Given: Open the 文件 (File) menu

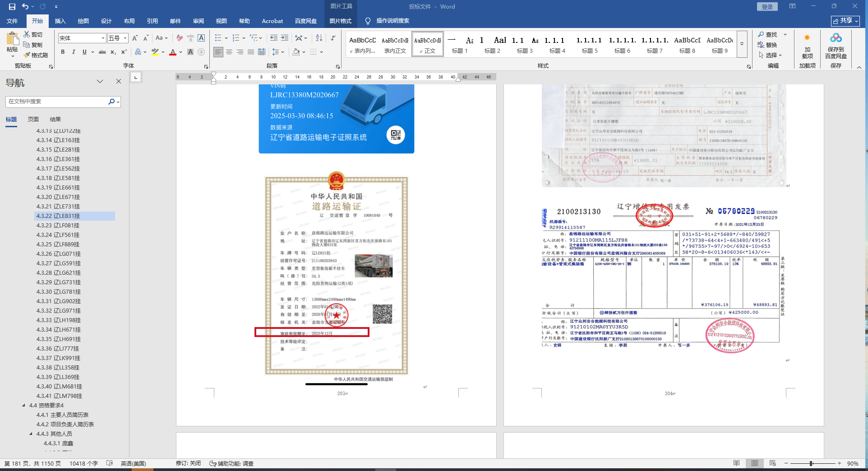Looking at the screenshot, I should (x=12, y=21).
